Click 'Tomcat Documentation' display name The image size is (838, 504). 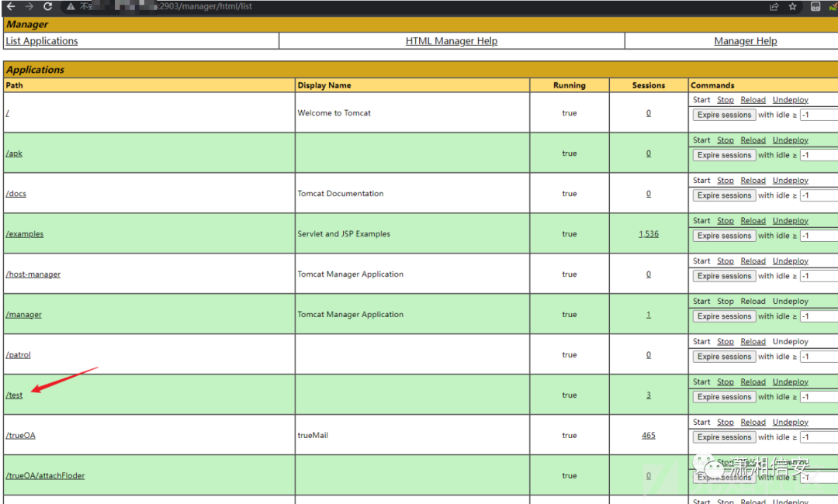click(341, 194)
